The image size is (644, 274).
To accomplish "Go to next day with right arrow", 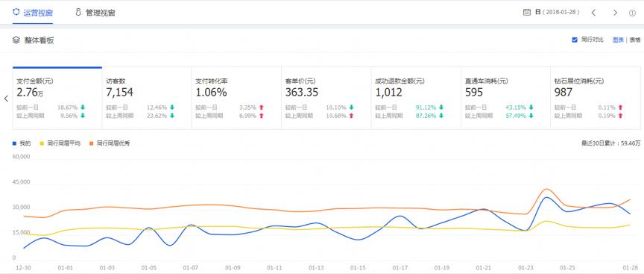I will (x=615, y=13).
